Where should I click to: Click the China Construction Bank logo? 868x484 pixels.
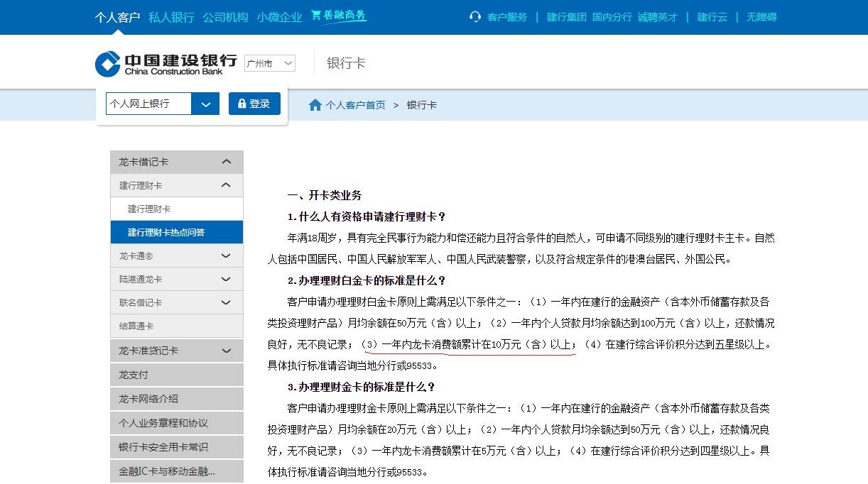click(x=166, y=63)
